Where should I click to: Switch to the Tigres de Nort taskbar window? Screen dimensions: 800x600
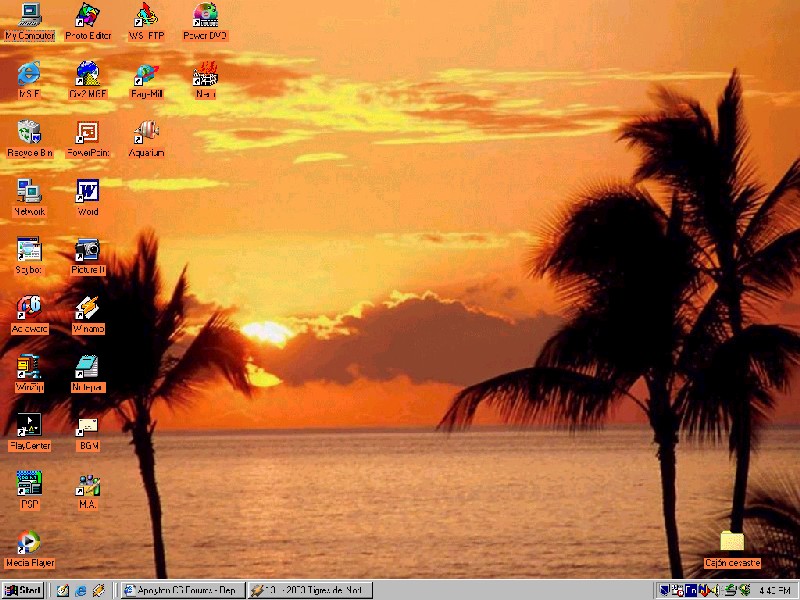pyautogui.click(x=309, y=590)
